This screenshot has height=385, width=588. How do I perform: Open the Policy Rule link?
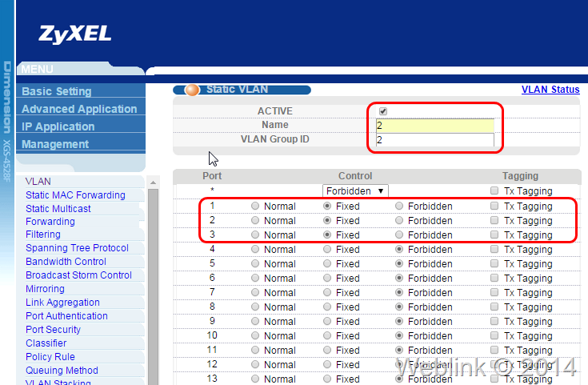pos(50,357)
